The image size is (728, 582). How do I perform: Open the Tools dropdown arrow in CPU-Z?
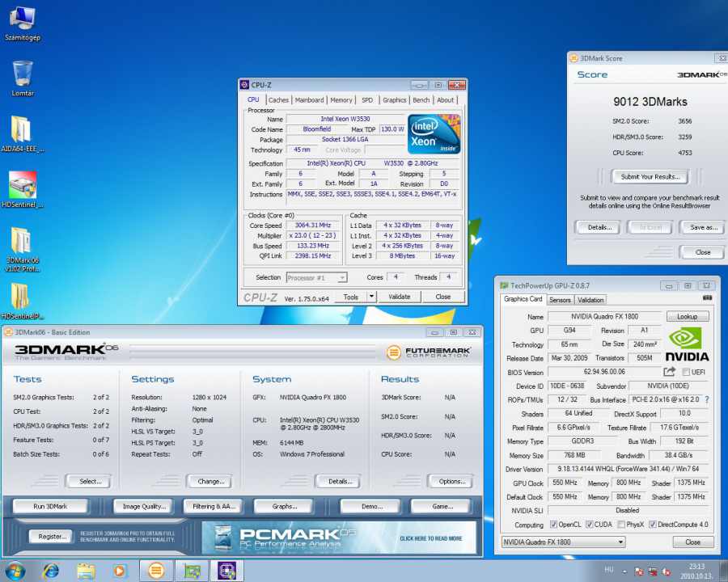(x=371, y=297)
